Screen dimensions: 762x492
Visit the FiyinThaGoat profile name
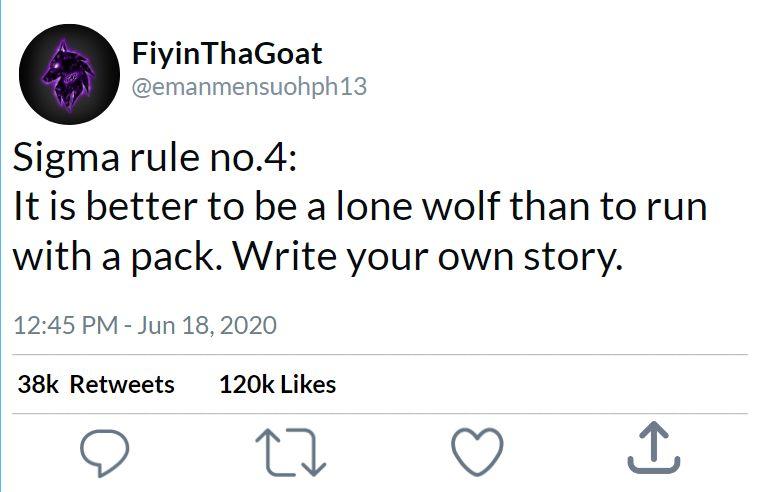pyautogui.click(x=227, y=52)
